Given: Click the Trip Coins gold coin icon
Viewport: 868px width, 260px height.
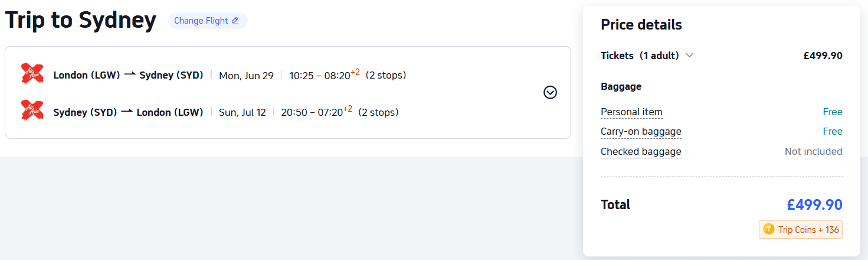Looking at the screenshot, I should [768, 229].
